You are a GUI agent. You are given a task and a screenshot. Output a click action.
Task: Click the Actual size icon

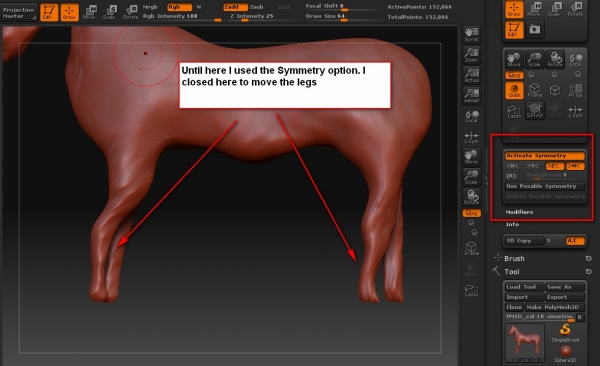(x=471, y=75)
